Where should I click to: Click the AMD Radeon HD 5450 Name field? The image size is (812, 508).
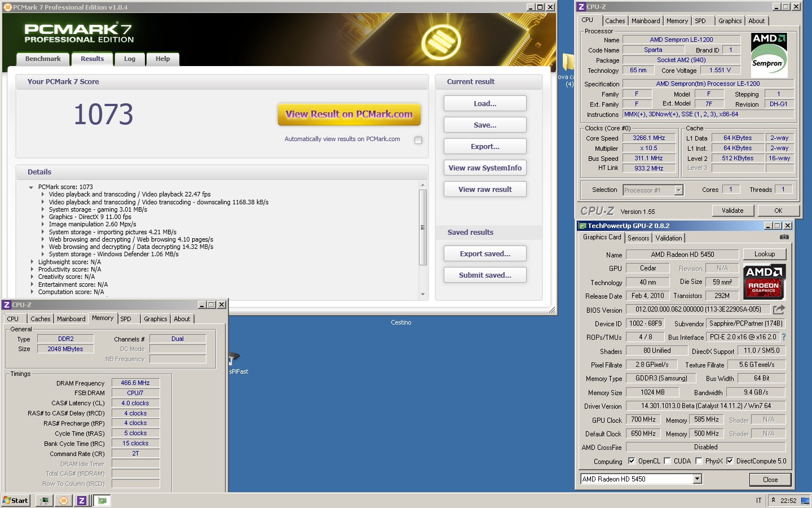pyautogui.click(x=682, y=254)
